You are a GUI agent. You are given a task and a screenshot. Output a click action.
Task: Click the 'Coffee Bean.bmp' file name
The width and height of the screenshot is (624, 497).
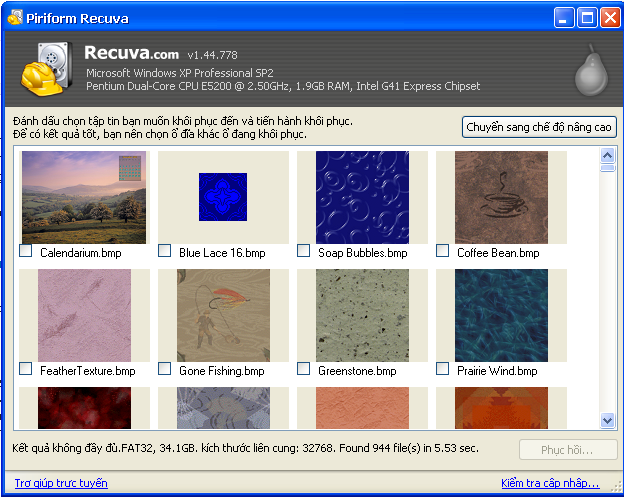coord(498,253)
